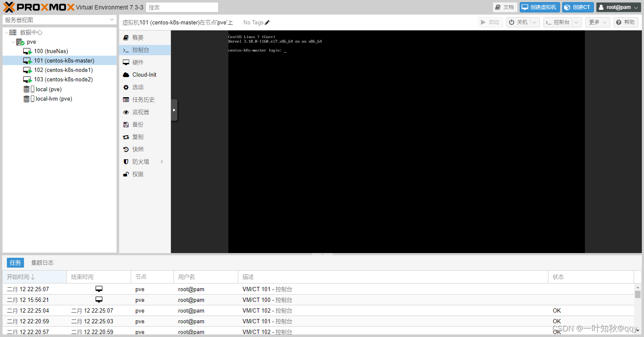This screenshot has height=337, width=644.
Task: Click the Proxmox logo
Action: pos(39,7)
